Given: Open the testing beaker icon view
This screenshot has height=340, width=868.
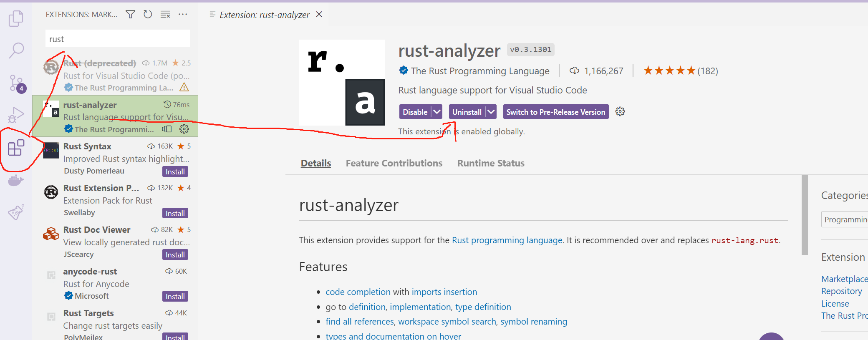Looking at the screenshot, I should point(16,212).
